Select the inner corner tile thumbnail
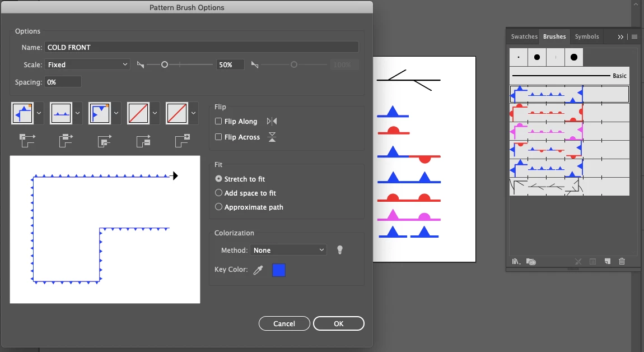 point(100,113)
